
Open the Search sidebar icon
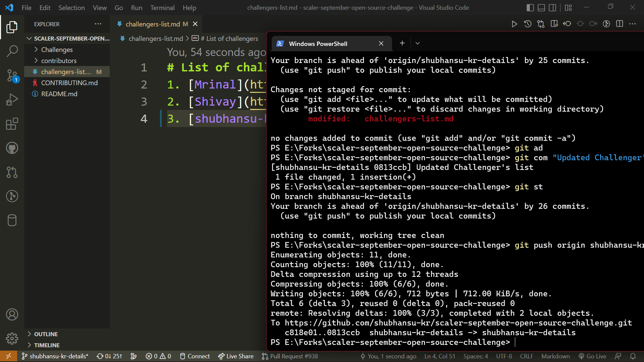12,51
